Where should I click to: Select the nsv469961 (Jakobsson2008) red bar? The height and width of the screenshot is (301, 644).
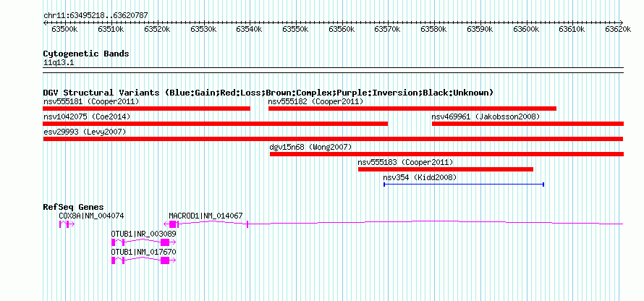(528, 124)
